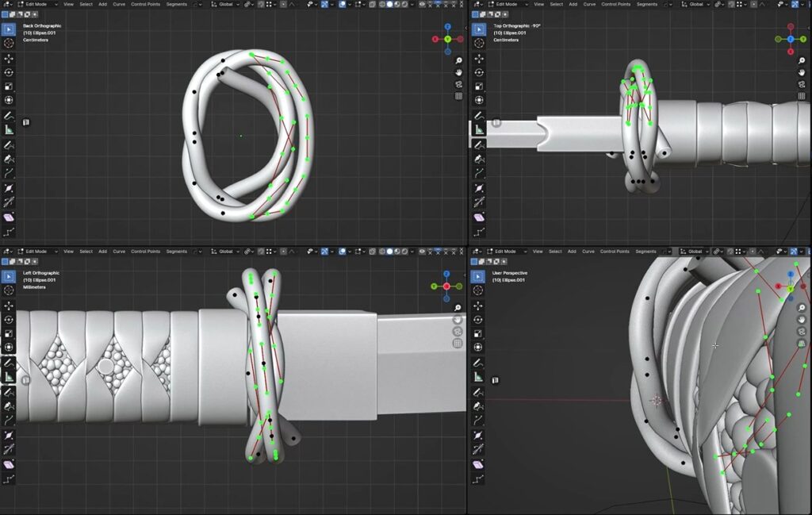Activate Rotate tool in Top Orthographic viewport
This screenshot has height=515, width=812.
(x=479, y=72)
